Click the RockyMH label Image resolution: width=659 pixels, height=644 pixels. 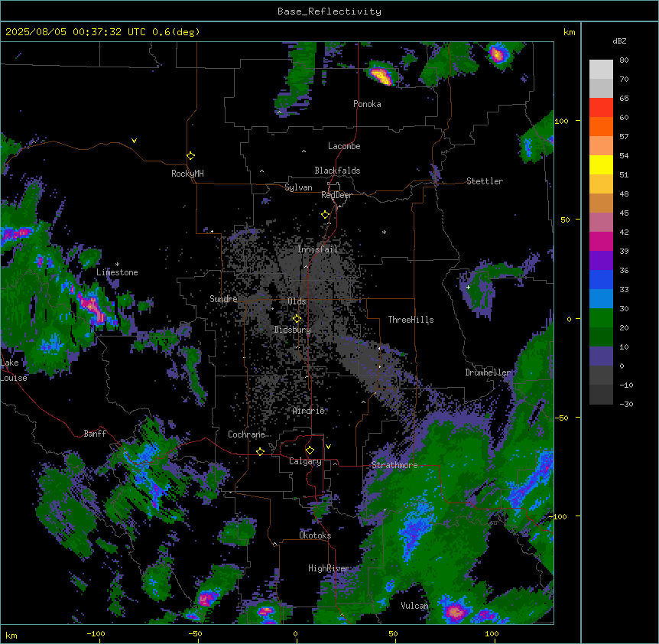click(x=187, y=174)
